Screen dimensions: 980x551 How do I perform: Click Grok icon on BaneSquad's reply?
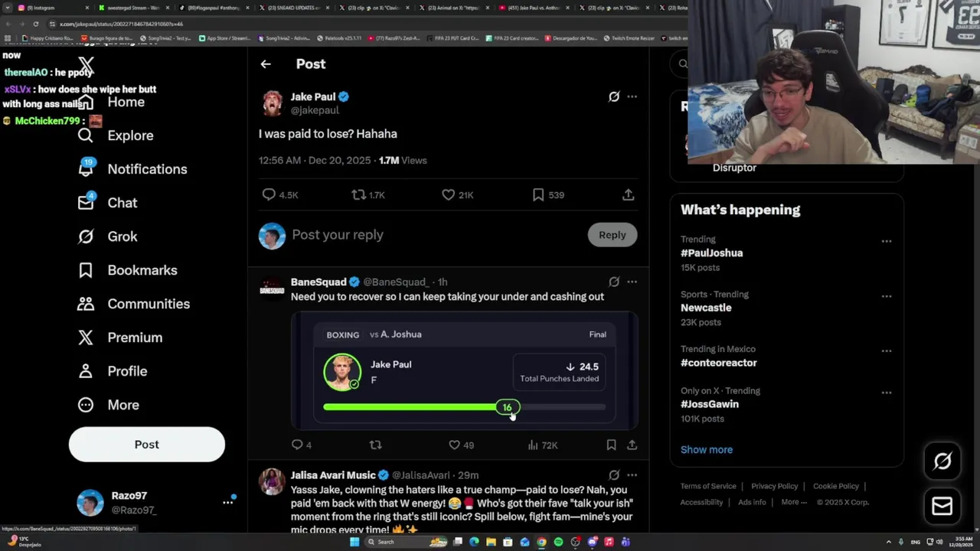[x=614, y=282]
